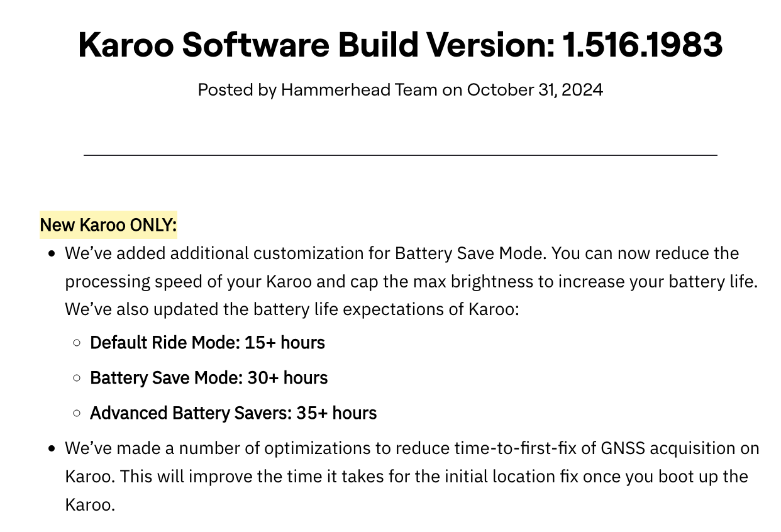781x532 pixels.
Task: Click the Hammerhead Team author name
Action: [x=359, y=90]
